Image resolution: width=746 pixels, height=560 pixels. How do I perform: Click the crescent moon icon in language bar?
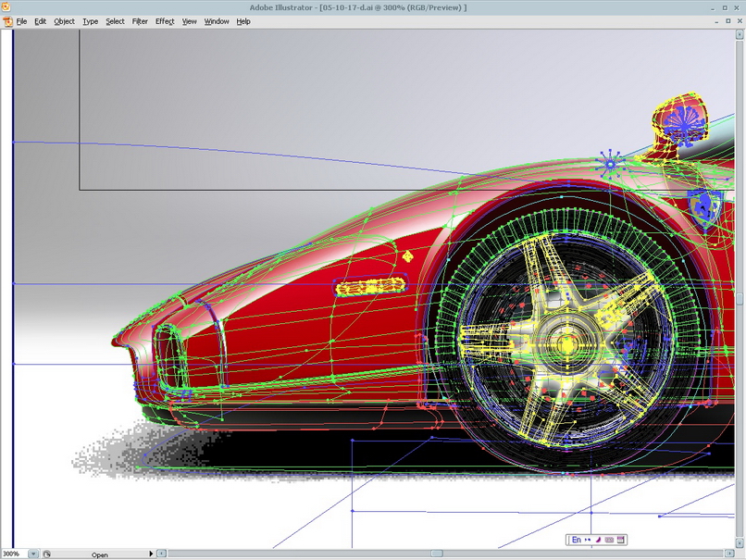tap(599, 540)
